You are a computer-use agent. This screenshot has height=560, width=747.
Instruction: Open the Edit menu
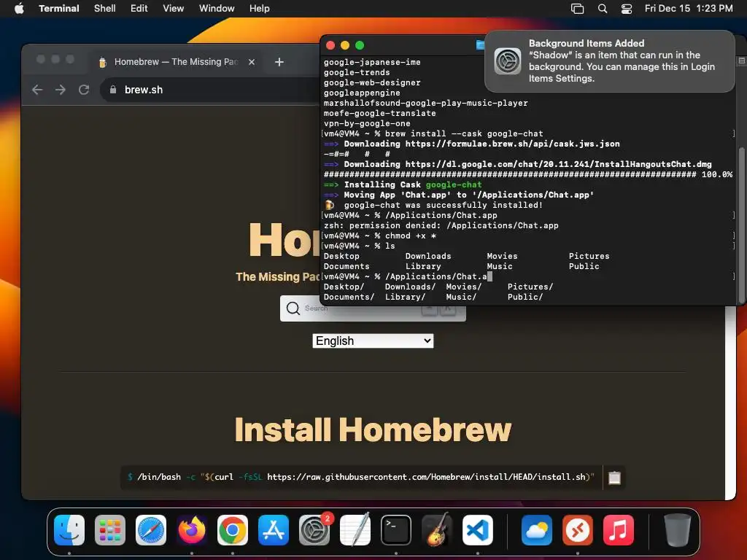coord(139,8)
